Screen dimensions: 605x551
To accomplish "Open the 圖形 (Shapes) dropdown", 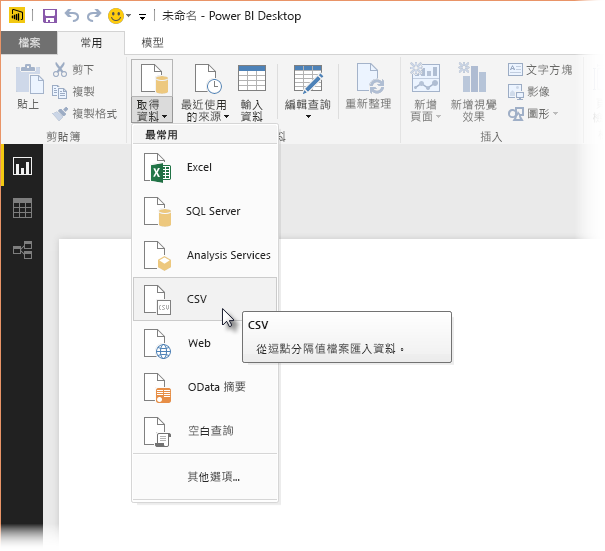I will point(533,114).
